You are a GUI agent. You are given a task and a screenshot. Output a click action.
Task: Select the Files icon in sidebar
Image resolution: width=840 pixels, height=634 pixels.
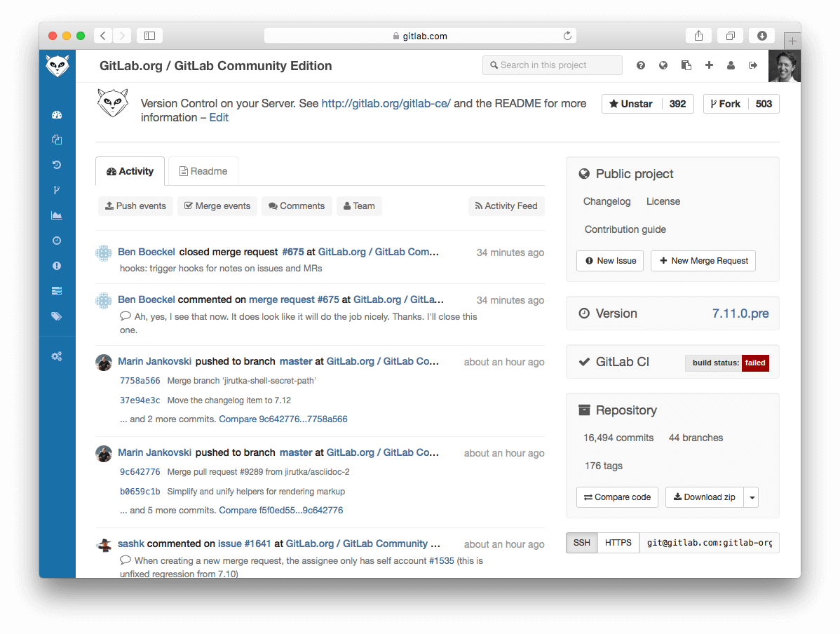[x=57, y=140]
